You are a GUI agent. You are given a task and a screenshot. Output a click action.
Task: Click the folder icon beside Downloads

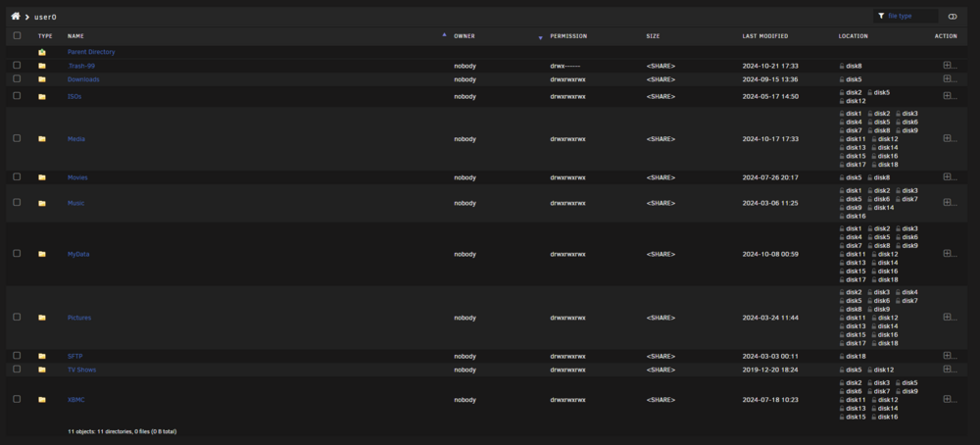click(42, 79)
